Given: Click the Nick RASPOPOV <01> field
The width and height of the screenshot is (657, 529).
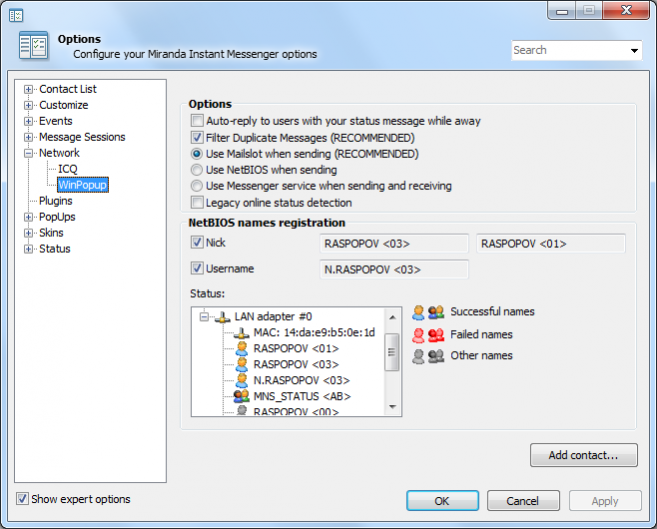Looking at the screenshot, I should [551, 244].
